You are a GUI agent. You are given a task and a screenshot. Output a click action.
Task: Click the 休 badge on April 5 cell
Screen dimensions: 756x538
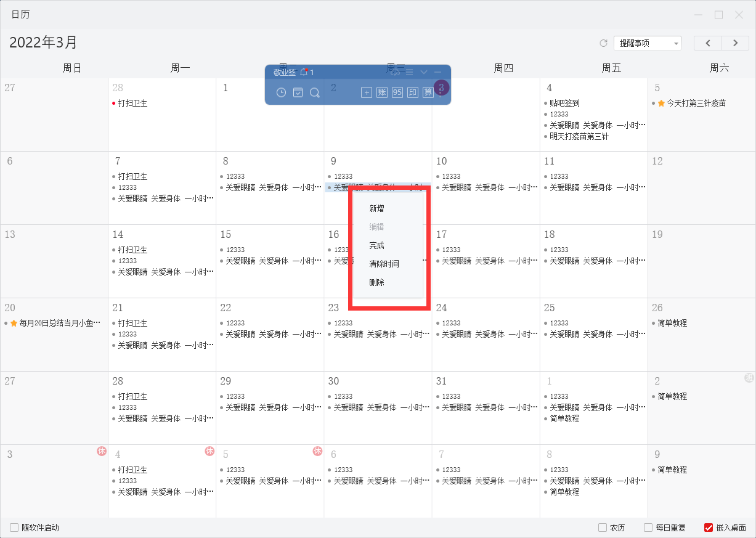click(x=318, y=451)
